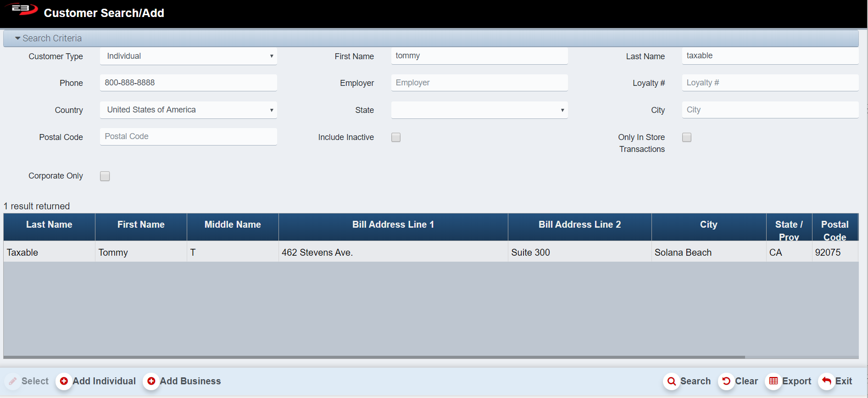Enable the Include Inactive checkbox
868x398 pixels.
point(396,137)
